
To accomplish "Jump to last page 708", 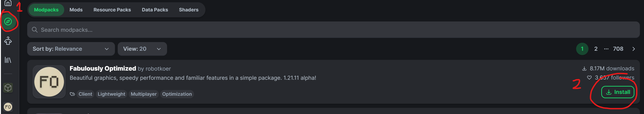I will (618, 49).
